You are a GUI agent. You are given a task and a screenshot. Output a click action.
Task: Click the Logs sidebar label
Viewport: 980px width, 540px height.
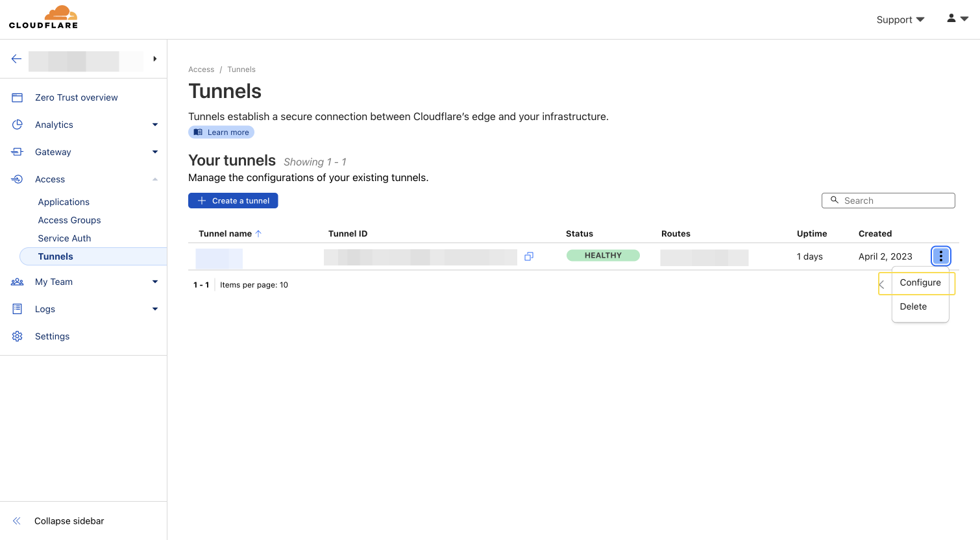point(45,309)
